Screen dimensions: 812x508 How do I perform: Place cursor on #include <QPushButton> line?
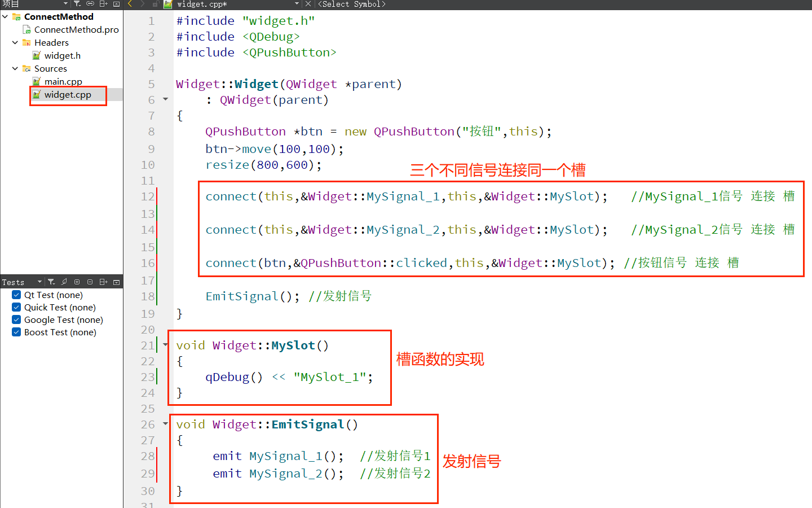(x=257, y=52)
